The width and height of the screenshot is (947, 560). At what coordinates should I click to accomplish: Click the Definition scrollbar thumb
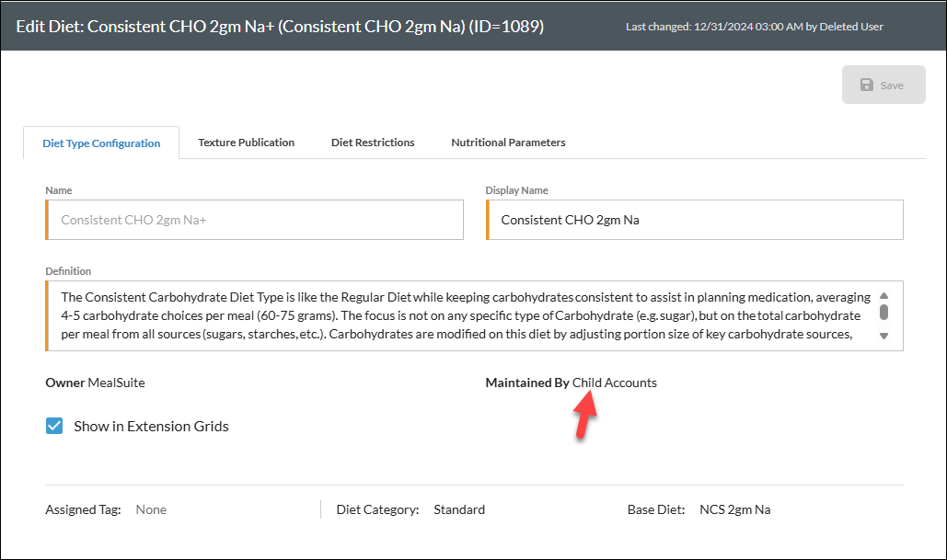pyautogui.click(x=883, y=312)
